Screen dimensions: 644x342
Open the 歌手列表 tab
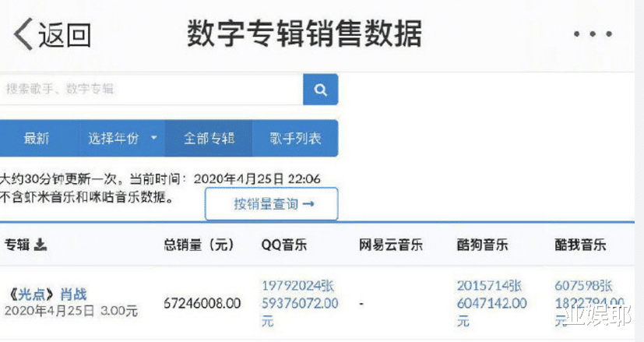click(x=295, y=138)
